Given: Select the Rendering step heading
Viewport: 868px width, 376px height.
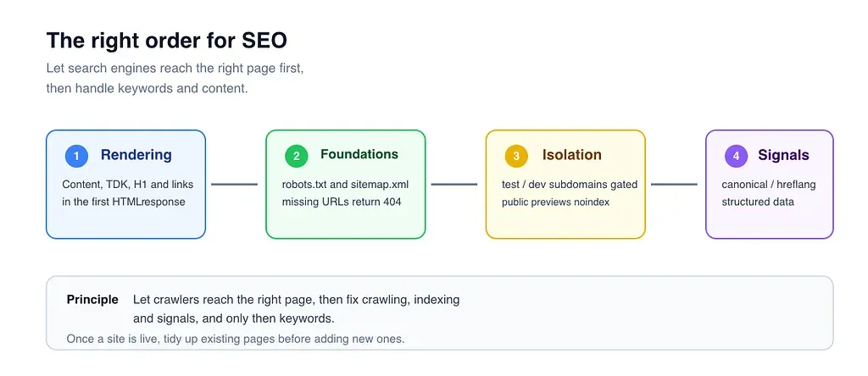Looking at the screenshot, I should [136, 155].
